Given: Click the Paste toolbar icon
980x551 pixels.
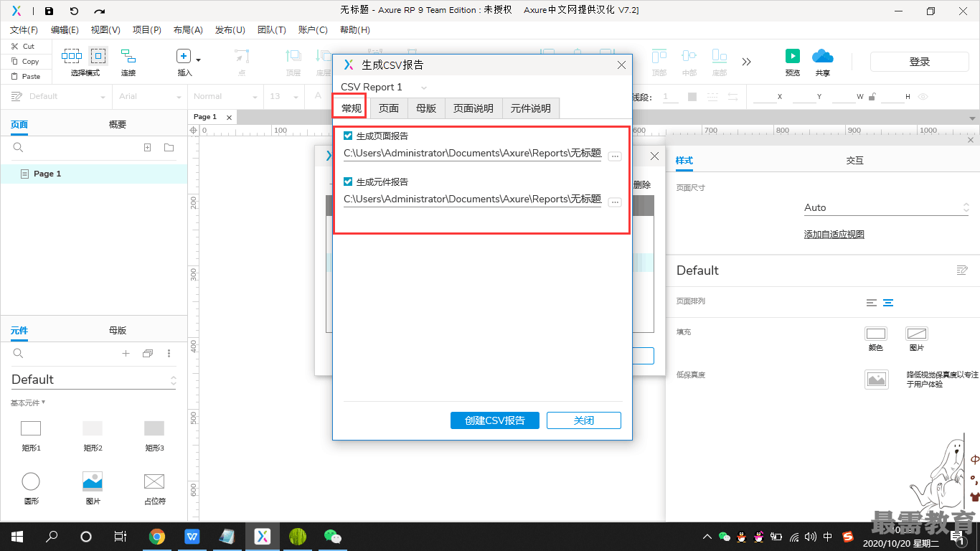Looking at the screenshot, I should [14, 76].
